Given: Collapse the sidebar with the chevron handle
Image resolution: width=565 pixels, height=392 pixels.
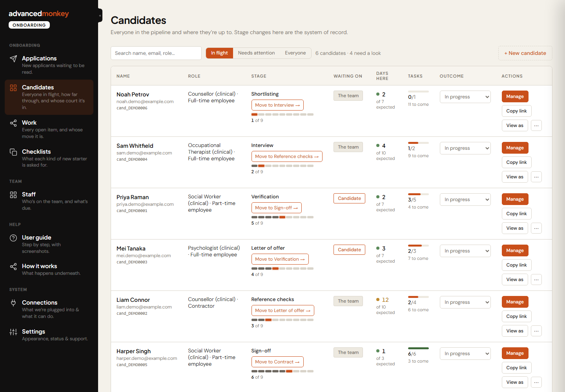Looking at the screenshot, I should tap(100, 16).
